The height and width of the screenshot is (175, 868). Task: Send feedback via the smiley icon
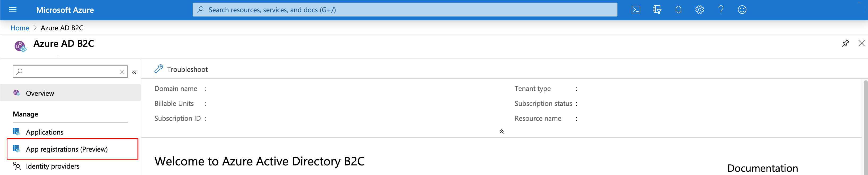(x=742, y=10)
